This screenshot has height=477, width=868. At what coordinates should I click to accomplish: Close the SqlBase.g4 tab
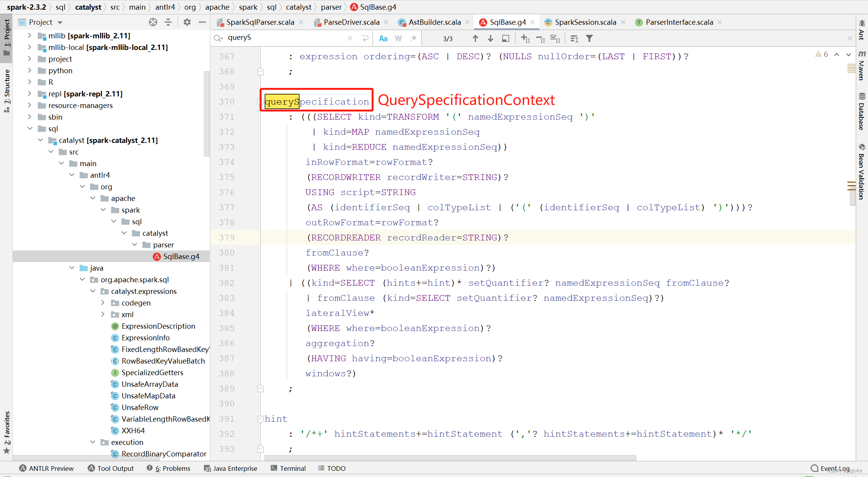pyautogui.click(x=533, y=22)
